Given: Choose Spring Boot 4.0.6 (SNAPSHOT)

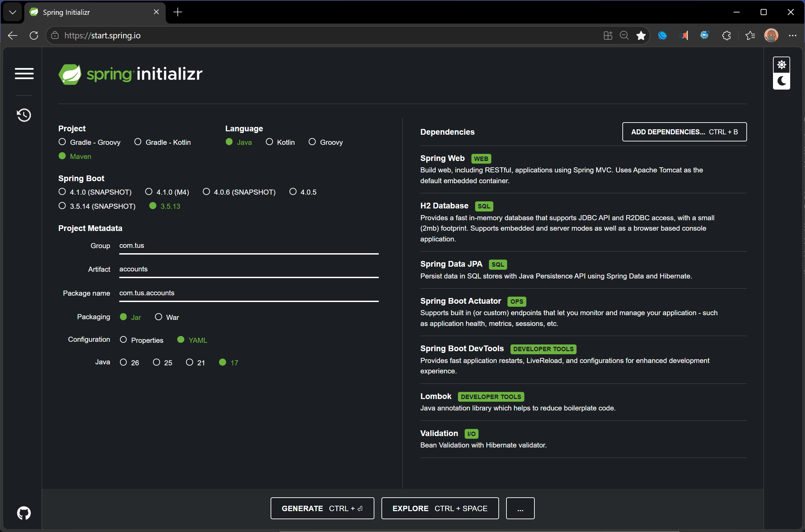Looking at the screenshot, I should coord(239,192).
